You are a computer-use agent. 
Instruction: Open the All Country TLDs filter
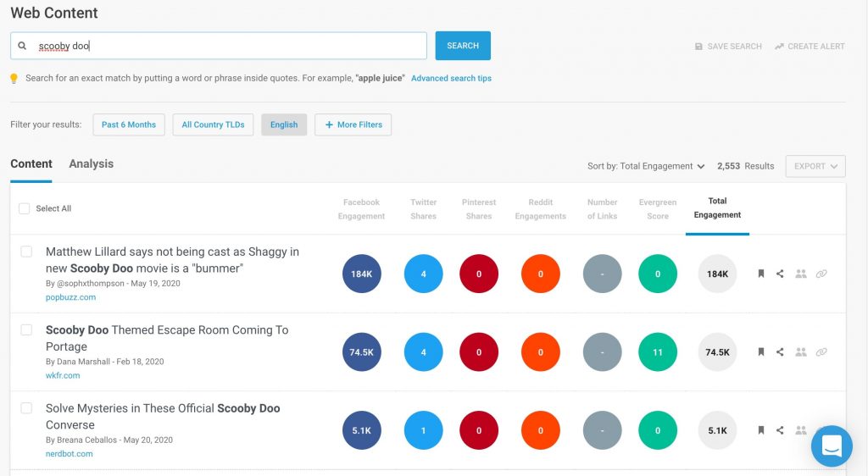[x=213, y=125]
